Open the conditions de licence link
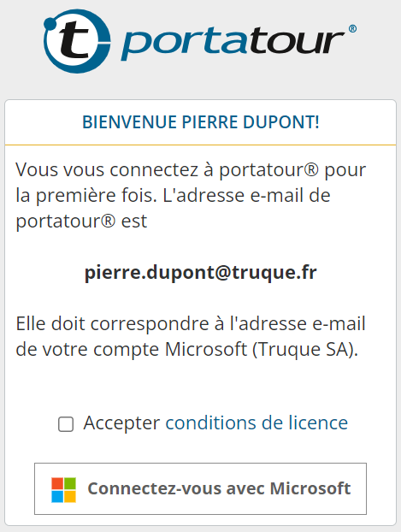Image resolution: width=401 pixels, height=532 pixels. [x=257, y=423]
